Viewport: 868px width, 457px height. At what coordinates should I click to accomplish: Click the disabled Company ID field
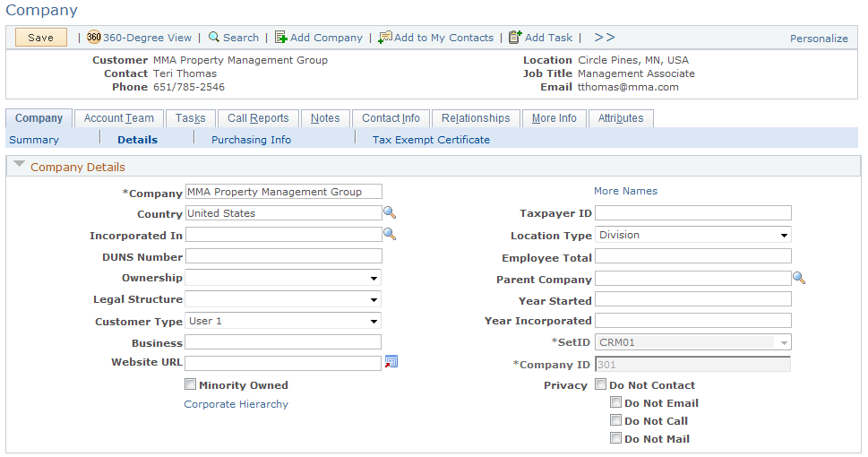coord(693,364)
